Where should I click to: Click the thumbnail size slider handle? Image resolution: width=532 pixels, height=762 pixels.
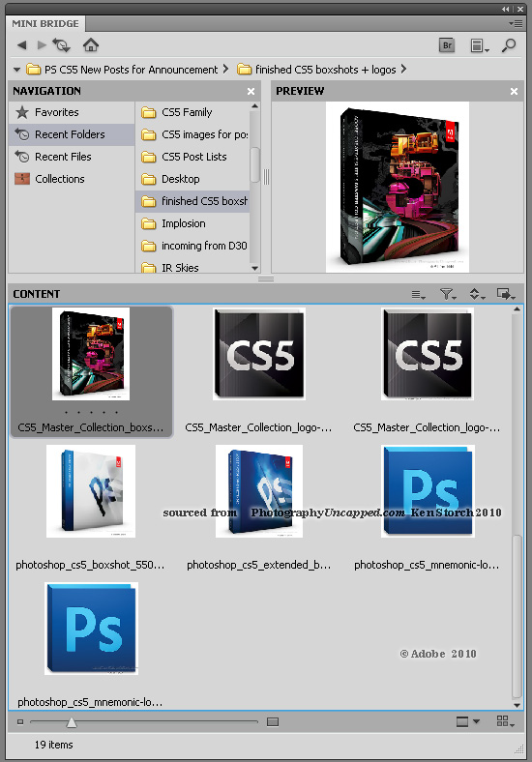tap(72, 722)
